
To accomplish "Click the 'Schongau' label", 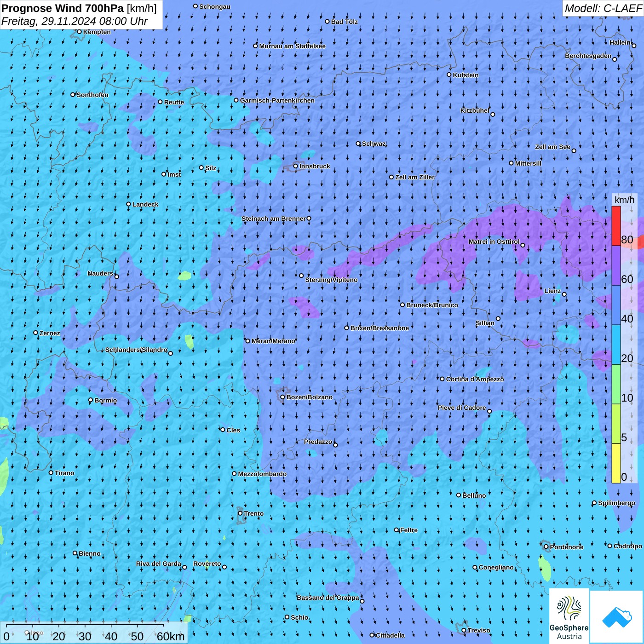I will point(215,6).
